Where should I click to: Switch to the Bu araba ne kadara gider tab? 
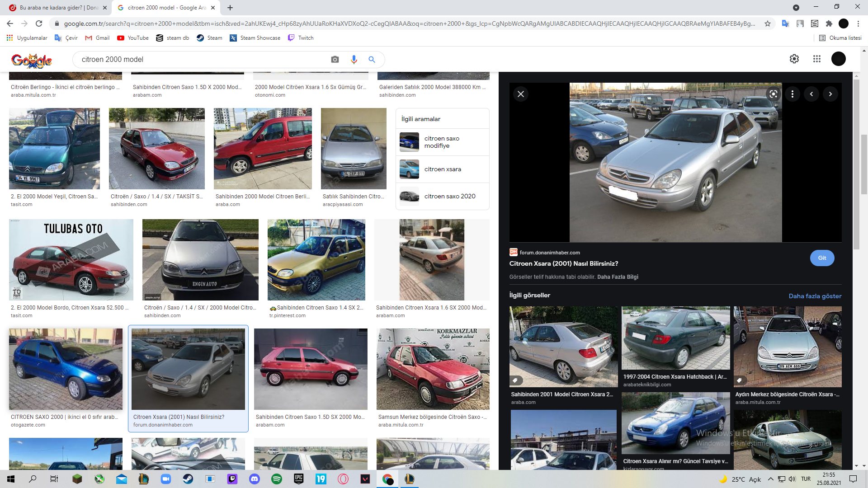click(x=59, y=8)
